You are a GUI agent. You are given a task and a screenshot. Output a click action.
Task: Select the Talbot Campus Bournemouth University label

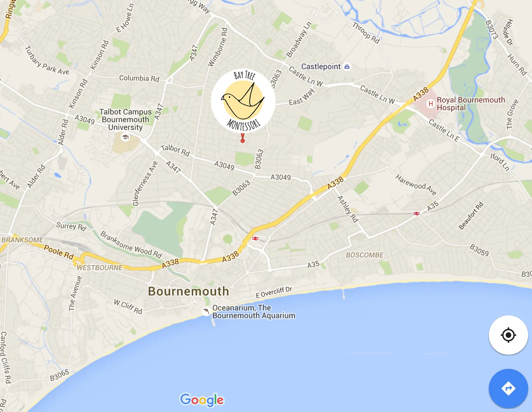pyautogui.click(x=125, y=119)
